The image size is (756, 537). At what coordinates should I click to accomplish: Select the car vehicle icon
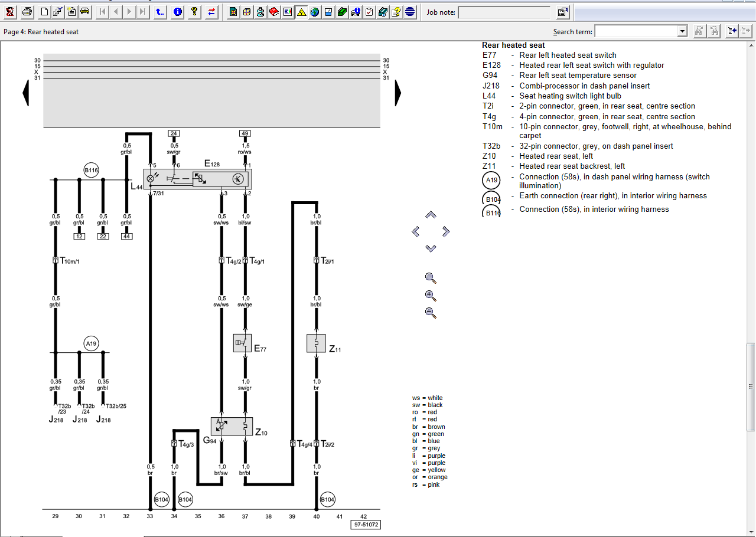(84, 12)
